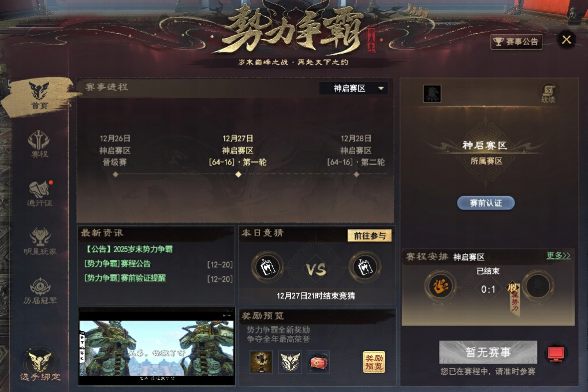588x392 pixels.
Task: Click the 奖励预览 reward preview button
Action: point(374,362)
